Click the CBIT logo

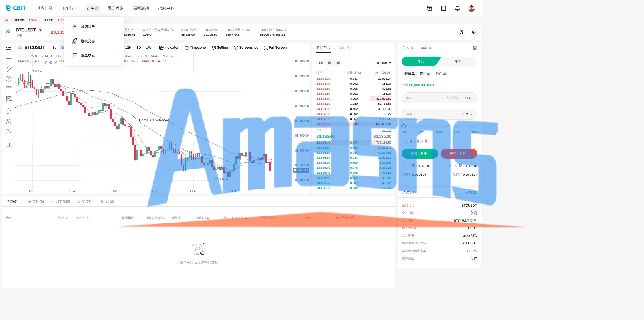point(16,8)
